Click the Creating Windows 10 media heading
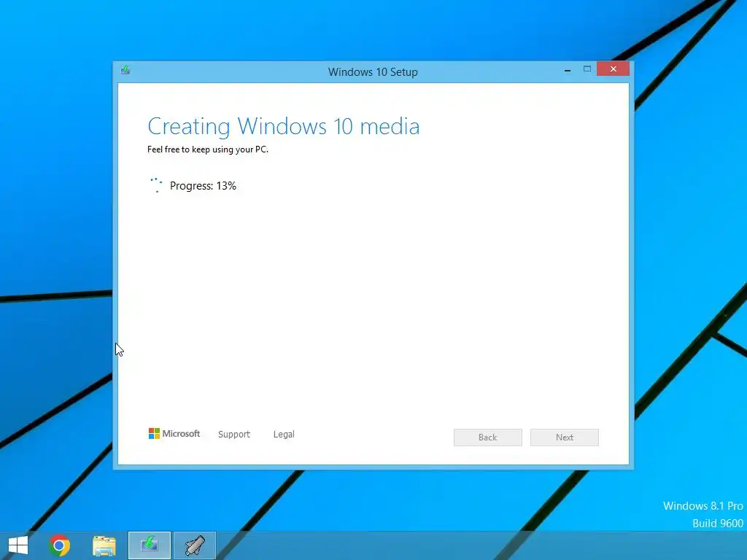Screen dimensions: 747x560 pyautogui.click(x=284, y=126)
